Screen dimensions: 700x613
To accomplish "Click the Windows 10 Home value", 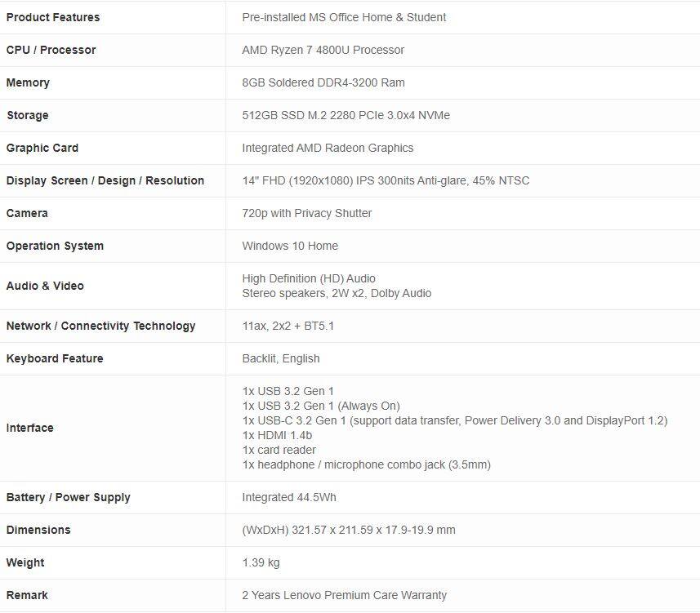I will (290, 246).
